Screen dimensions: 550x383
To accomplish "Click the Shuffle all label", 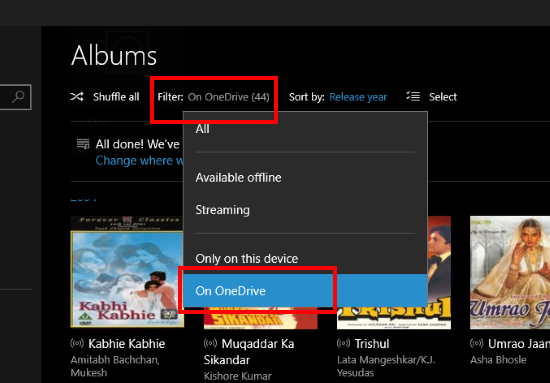I will pyautogui.click(x=116, y=97).
